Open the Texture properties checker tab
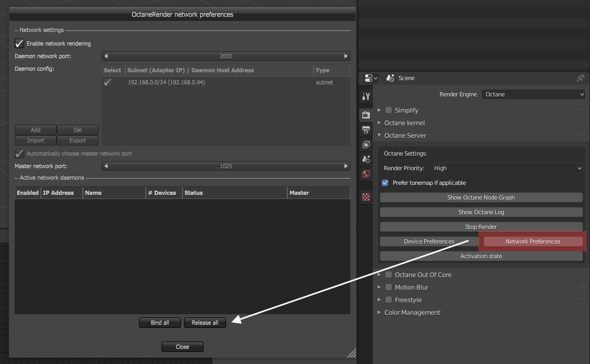590x364 pixels. tap(366, 197)
